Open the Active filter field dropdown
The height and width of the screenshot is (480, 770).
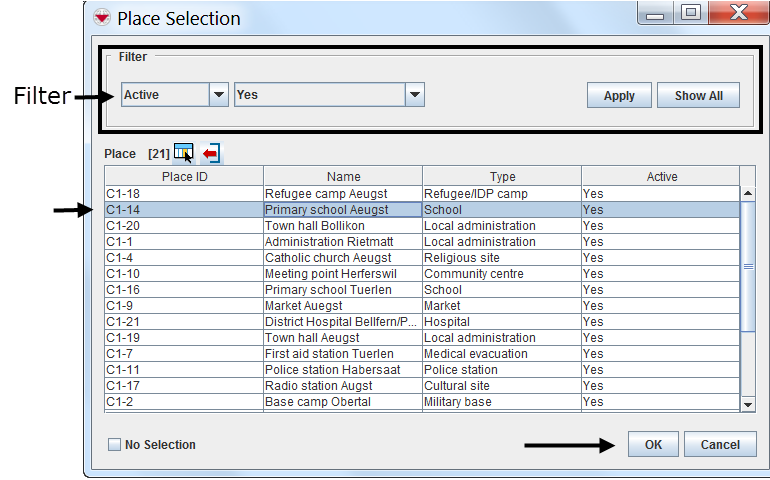coord(219,95)
